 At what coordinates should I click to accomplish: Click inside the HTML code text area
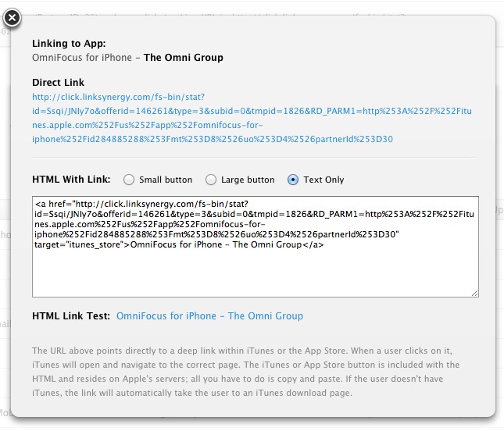[256, 247]
